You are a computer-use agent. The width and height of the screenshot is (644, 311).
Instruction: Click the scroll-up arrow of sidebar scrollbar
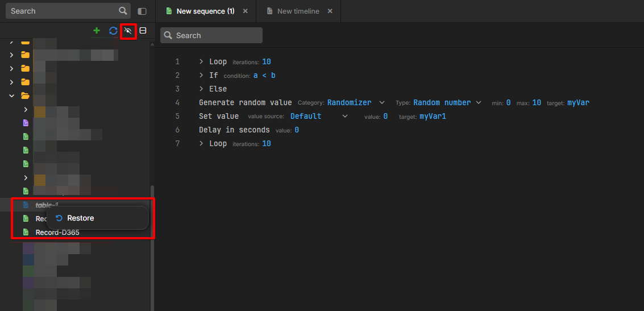[152, 44]
